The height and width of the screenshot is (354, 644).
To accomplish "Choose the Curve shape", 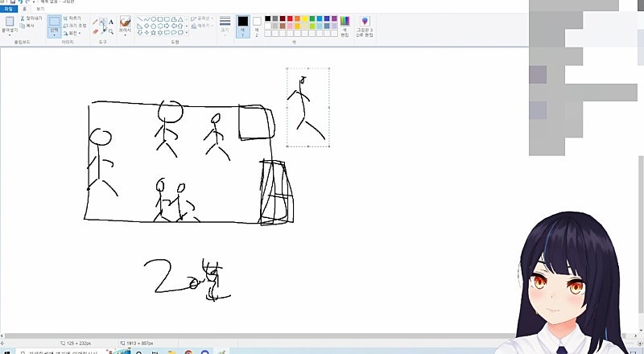I will click(x=147, y=19).
